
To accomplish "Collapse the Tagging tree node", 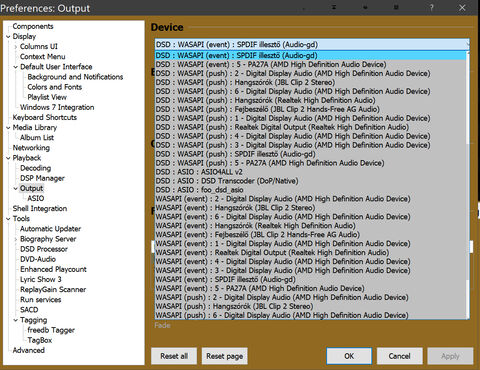I will click(16, 320).
